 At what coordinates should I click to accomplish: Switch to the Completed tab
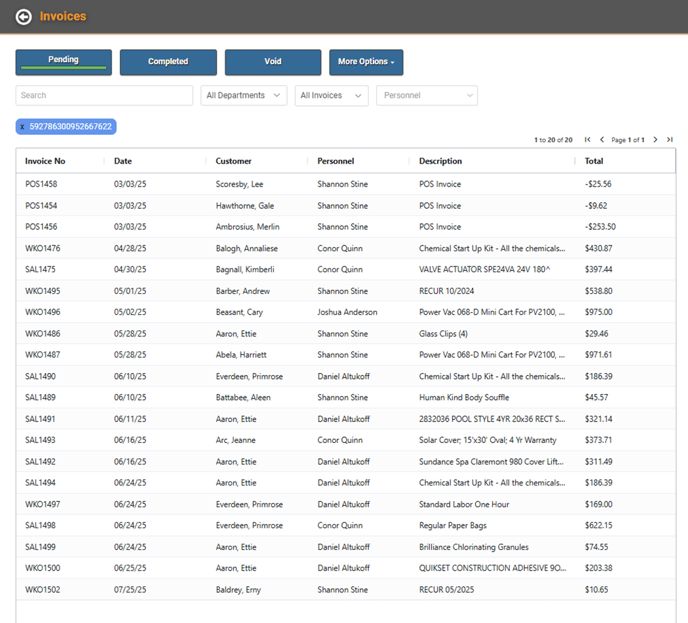point(168,62)
